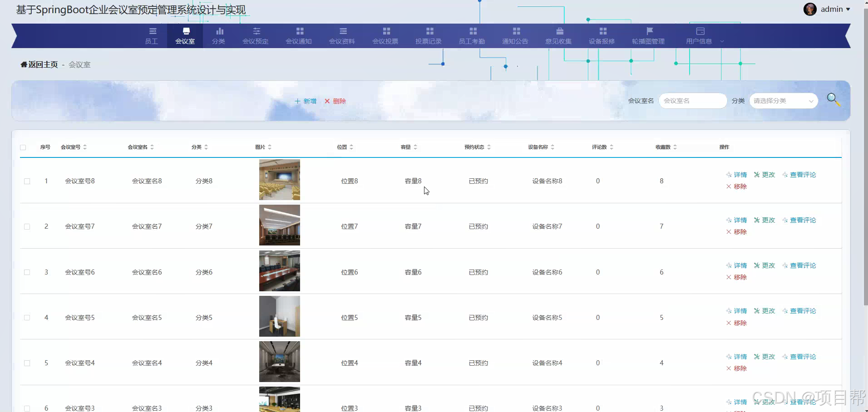Go to 会议预定 navigation icon
The image size is (868, 412).
point(256,31)
